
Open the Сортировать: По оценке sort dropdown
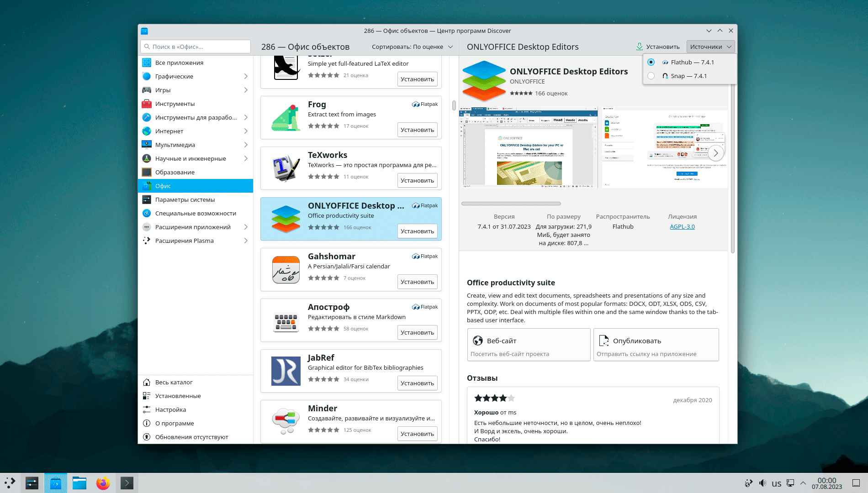(412, 47)
